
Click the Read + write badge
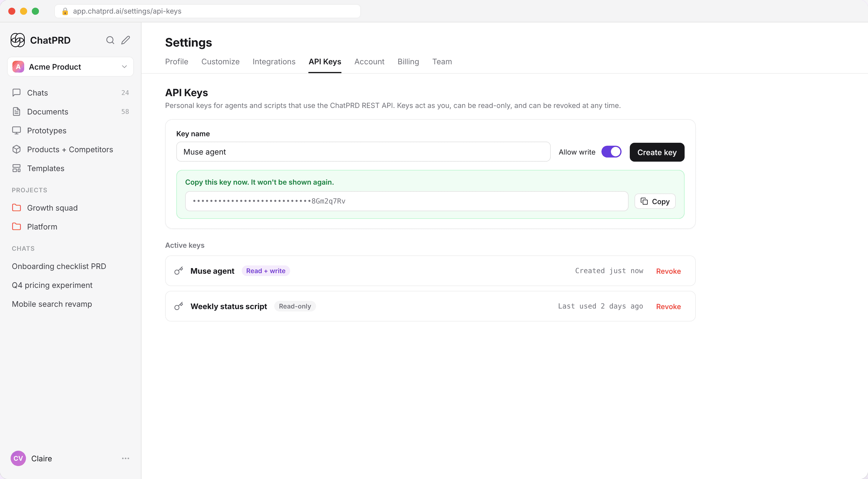(x=266, y=271)
